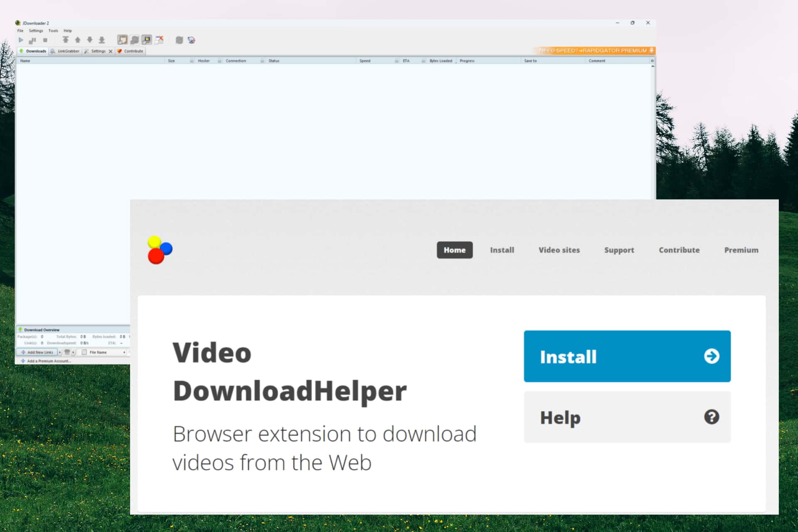Image resolution: width=798 pixels, height=532 pixels.
Task: Toggle the lock icon on Size column
Action: [192, 61]
